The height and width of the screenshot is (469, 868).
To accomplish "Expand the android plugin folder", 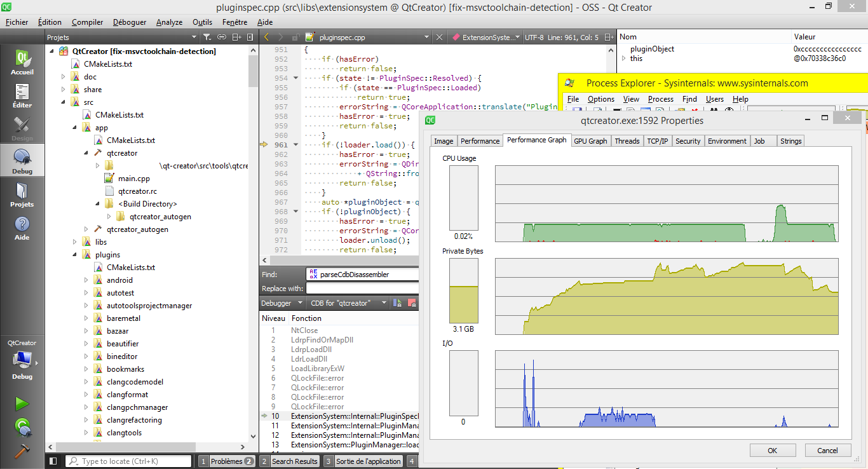I will (86, 280).
